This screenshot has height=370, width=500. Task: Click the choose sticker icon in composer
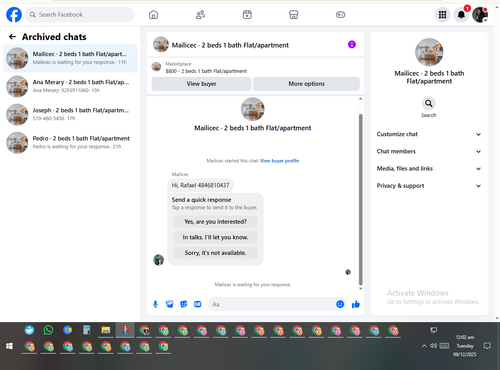pos(184,304)
